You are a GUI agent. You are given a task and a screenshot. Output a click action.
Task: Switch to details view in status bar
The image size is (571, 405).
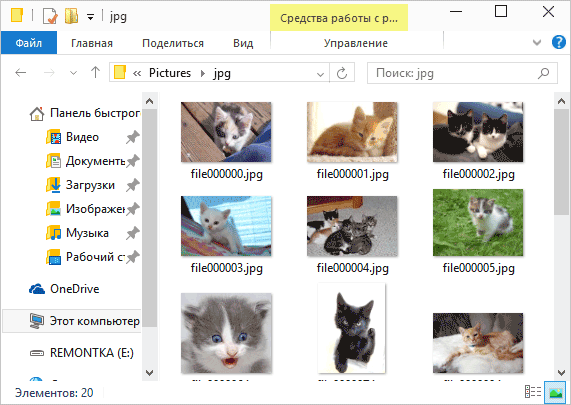tap(533, 392)
